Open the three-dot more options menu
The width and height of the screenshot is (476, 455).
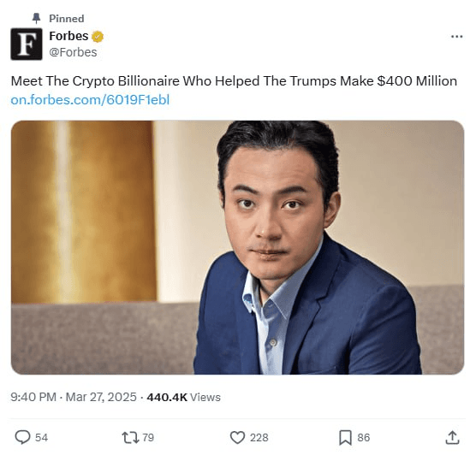tap(456, 37)
